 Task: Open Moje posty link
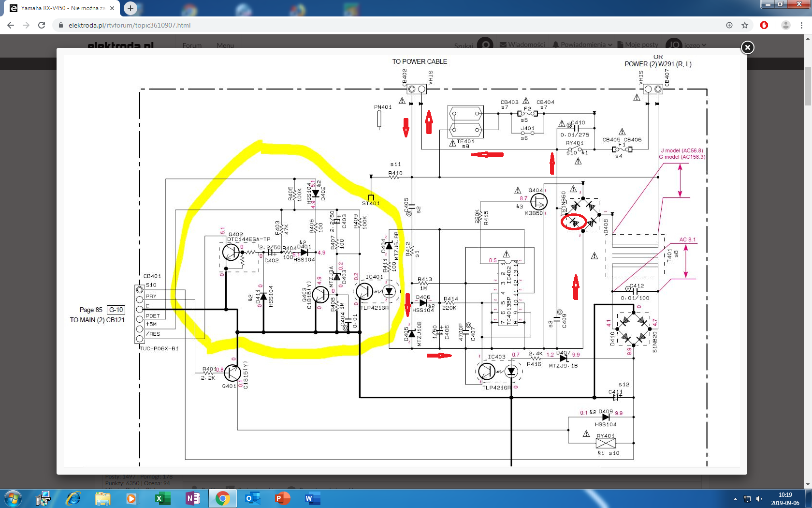click(x=638, y=45)
